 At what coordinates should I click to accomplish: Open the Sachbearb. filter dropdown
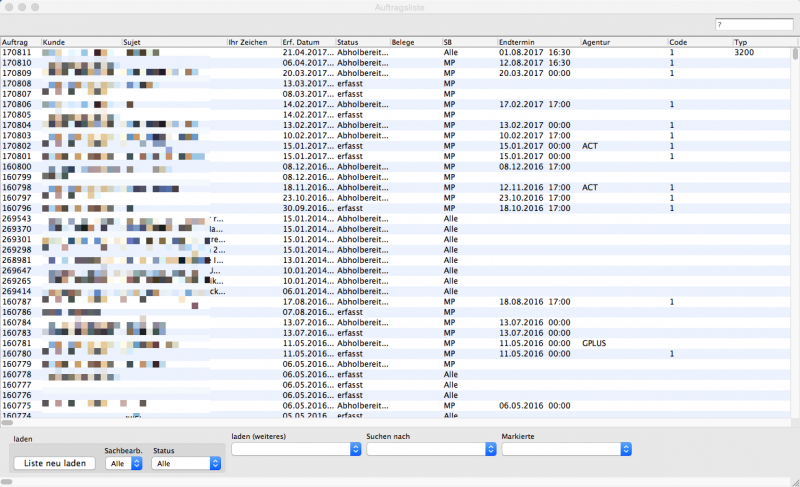[x=124, y=463]
